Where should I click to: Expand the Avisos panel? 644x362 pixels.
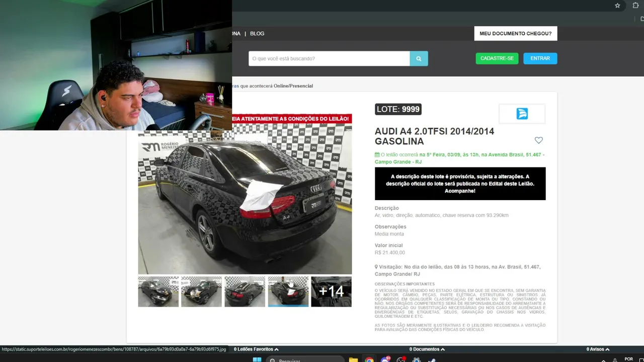pos(598,349)
